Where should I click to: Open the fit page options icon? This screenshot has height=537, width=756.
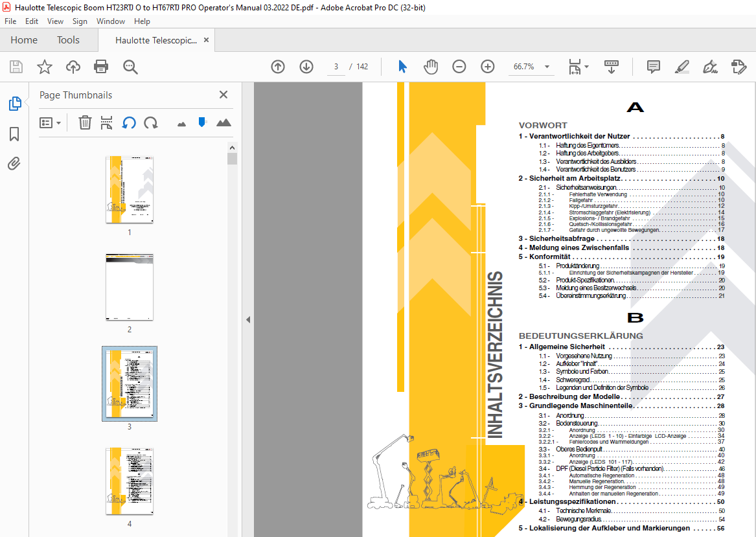575,67
